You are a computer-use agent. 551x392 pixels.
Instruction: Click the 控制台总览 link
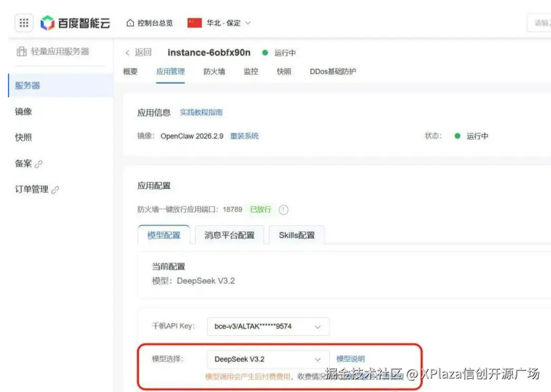pos(156,23)
